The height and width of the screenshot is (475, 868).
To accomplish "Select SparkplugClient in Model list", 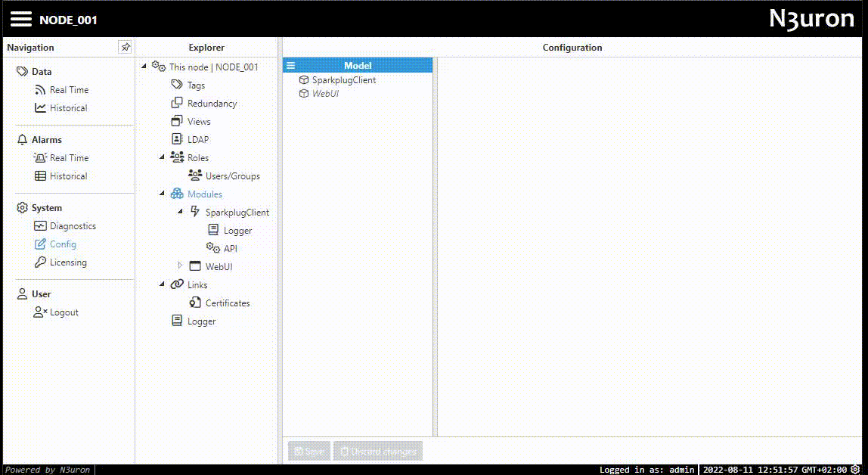I will 344,80.
